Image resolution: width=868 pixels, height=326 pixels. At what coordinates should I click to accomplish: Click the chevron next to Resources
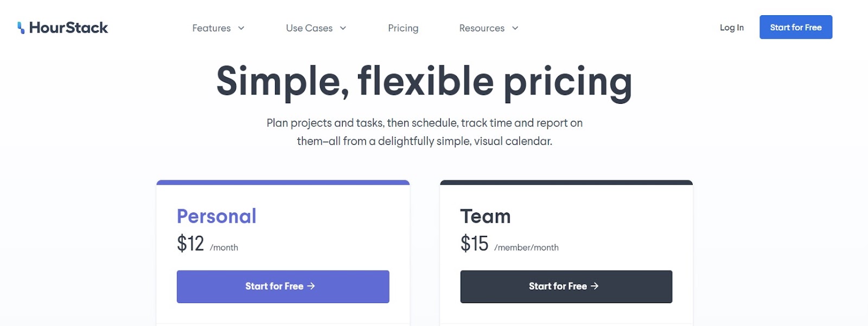pyautogui.click(x=514, y=28)
